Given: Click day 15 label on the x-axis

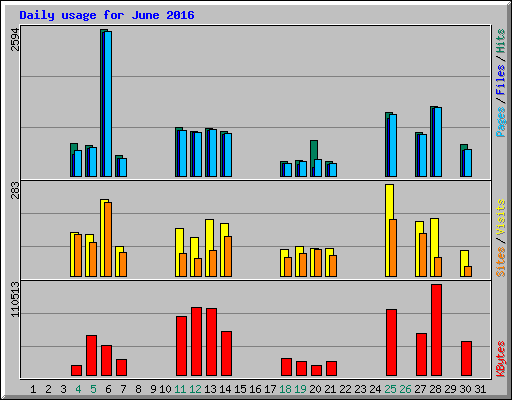Looking at the screenshot, I should [240, 389].
